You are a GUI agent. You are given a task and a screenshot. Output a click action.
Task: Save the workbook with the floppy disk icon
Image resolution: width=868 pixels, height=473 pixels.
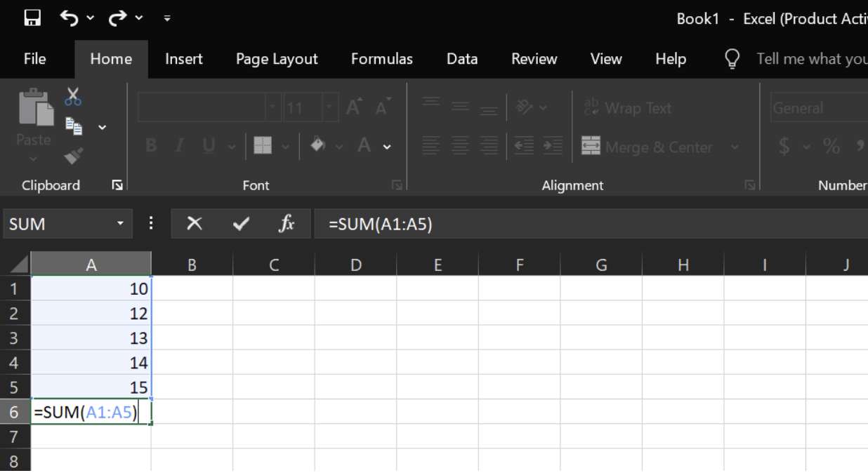click(x=32, y=18)
